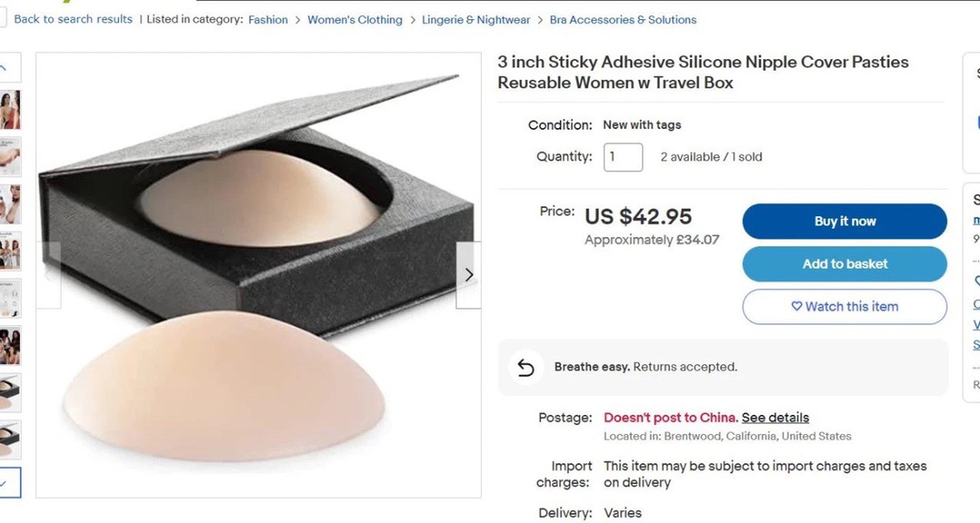Click the returns arrow icon beside Breathe easy
The height and width of the screenshot is (523, 980).
point(525,368)
